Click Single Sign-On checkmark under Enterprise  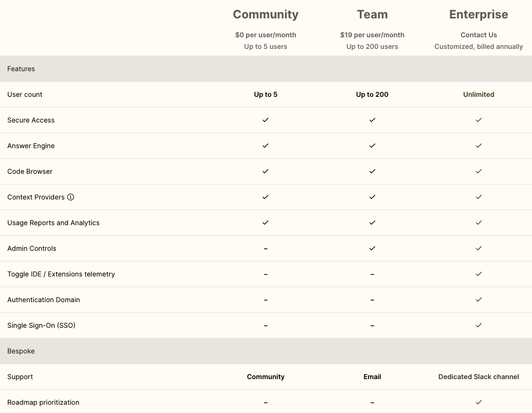(479, 325)
